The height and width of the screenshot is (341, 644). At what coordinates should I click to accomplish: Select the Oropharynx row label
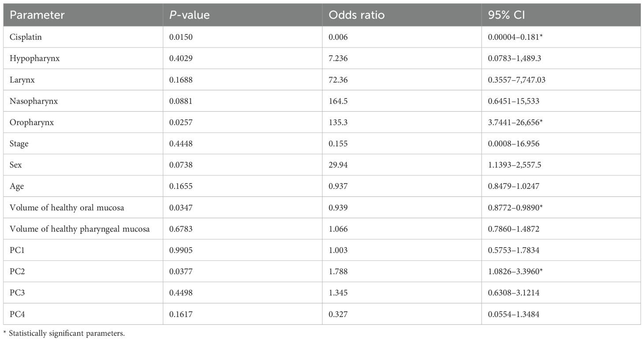32,122
